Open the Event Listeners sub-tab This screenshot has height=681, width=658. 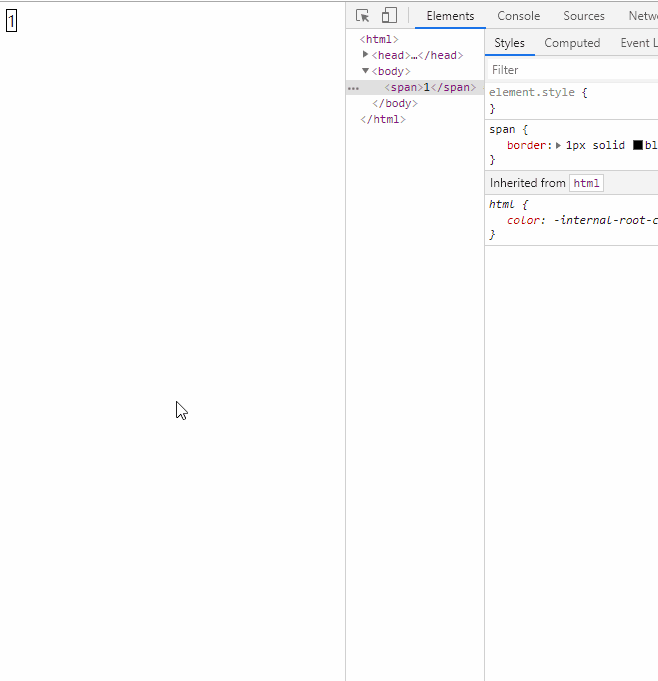(x=638, y=43)
